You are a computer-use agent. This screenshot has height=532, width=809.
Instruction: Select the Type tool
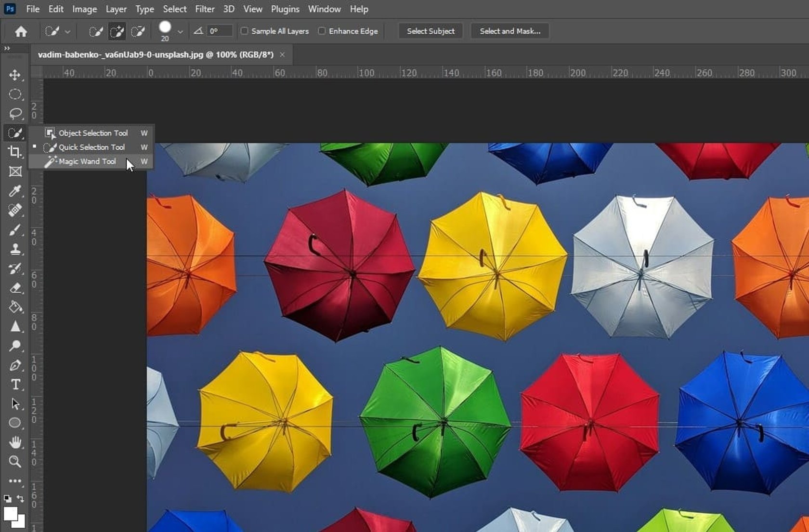[15, 385]
